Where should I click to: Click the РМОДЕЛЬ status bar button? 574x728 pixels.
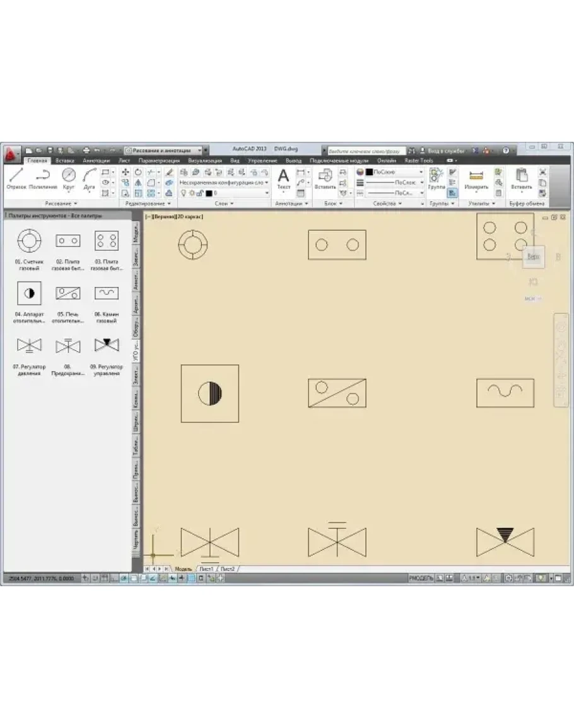tap(421, 577)
